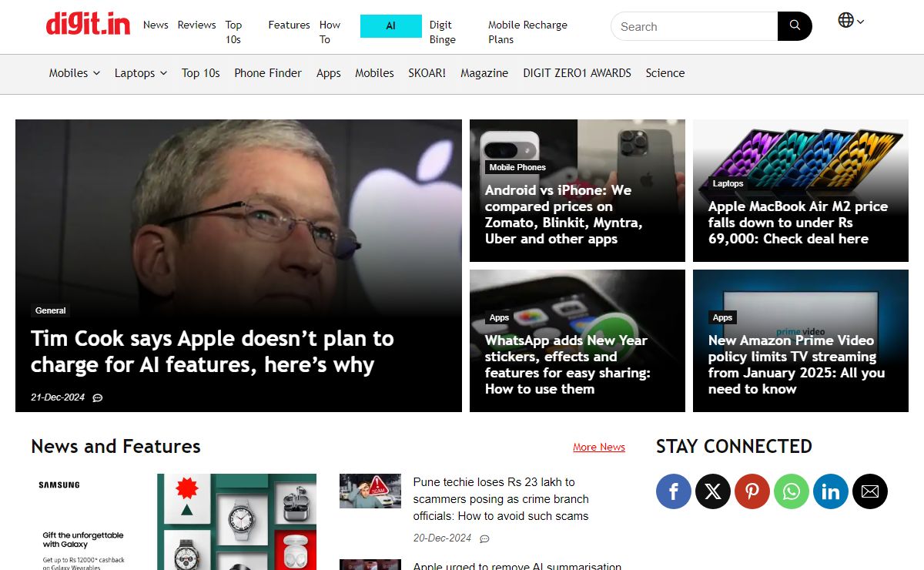Click the Pune techie scam thumbnail
The image size is (924, 570).
point(370,491)
